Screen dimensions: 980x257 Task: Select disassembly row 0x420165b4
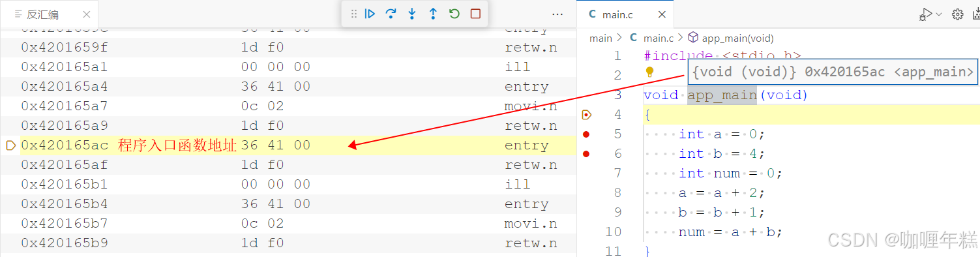[288, 204]
